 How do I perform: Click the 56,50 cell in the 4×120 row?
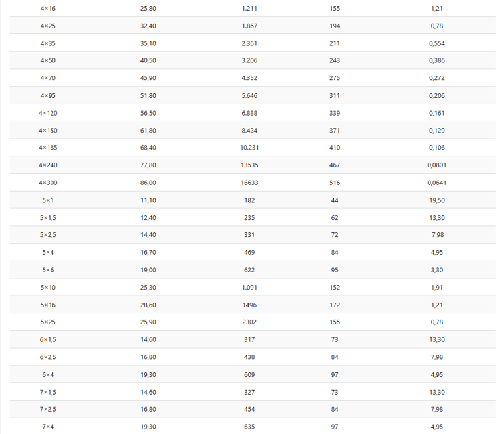(148, 113)
